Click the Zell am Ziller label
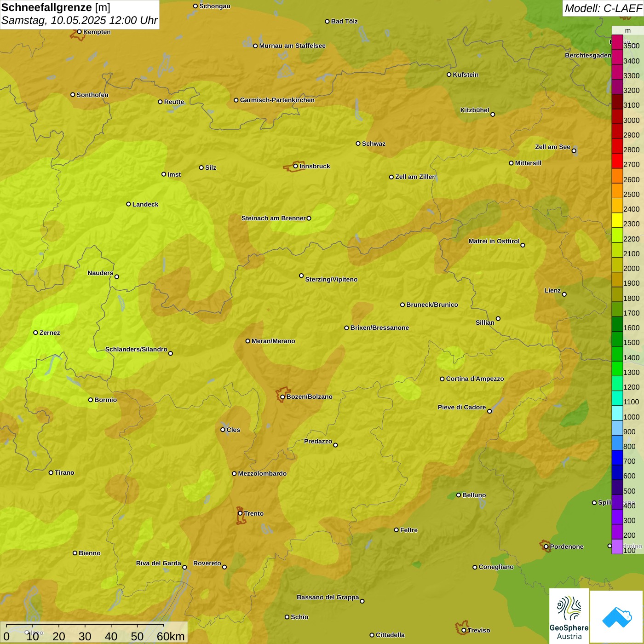 point(415,177)
